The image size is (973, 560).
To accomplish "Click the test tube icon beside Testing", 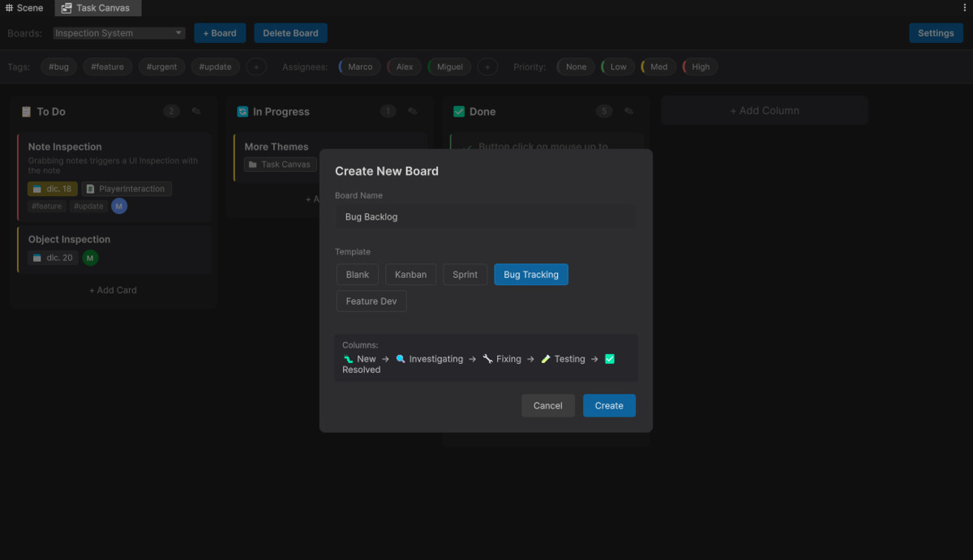I will [x=546, y=358].
